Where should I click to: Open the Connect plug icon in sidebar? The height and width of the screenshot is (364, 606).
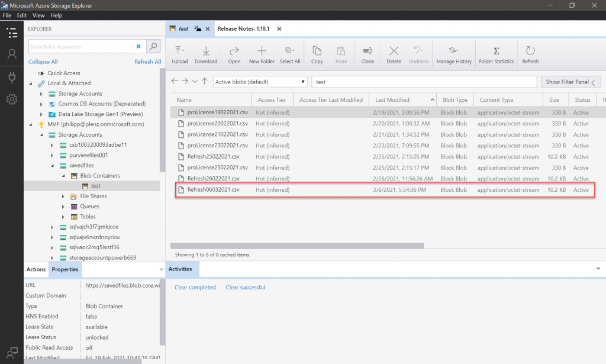click(11, 77)
